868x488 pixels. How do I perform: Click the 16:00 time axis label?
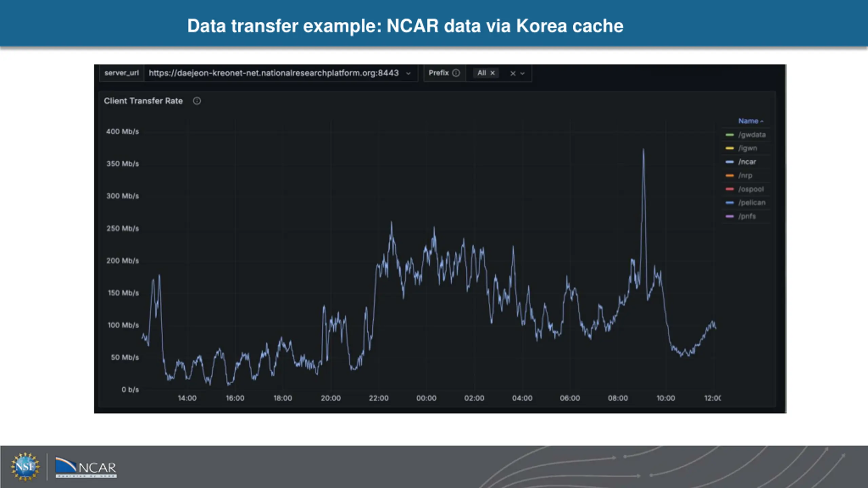pos(235,398)
